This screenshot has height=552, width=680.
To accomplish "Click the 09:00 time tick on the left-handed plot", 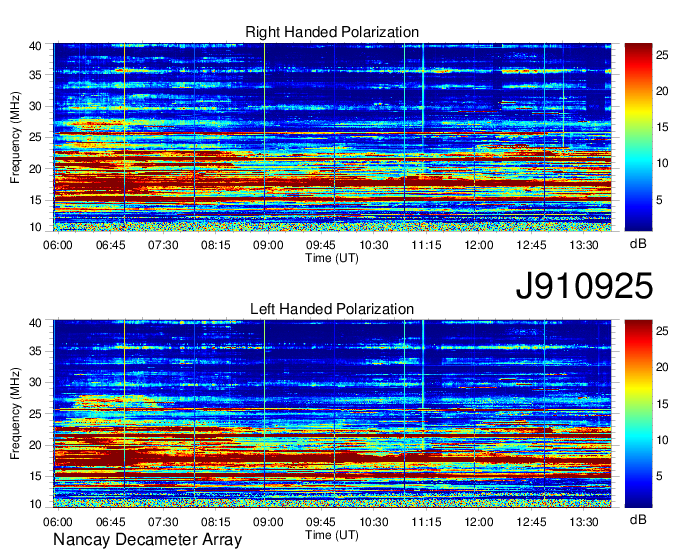I will click(x=268, y=522).
